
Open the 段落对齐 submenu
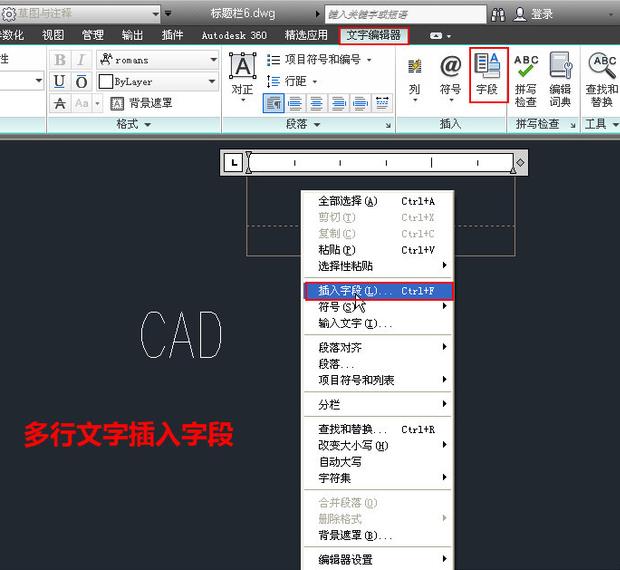pyautogui.click(x=378, y=347)
